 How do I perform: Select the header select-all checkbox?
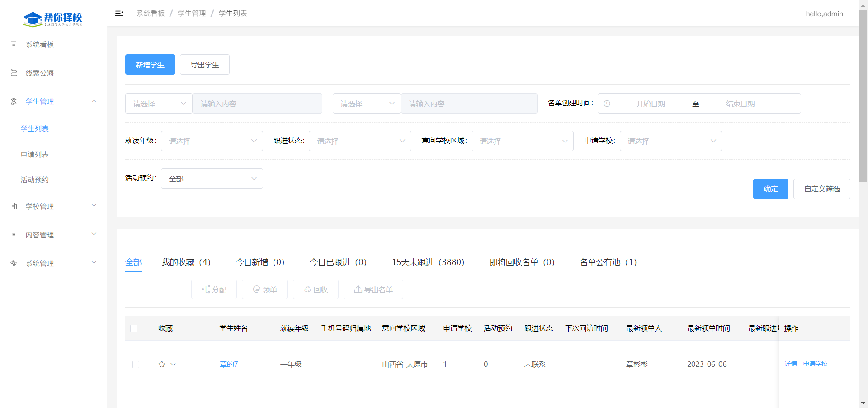(134, 328)
